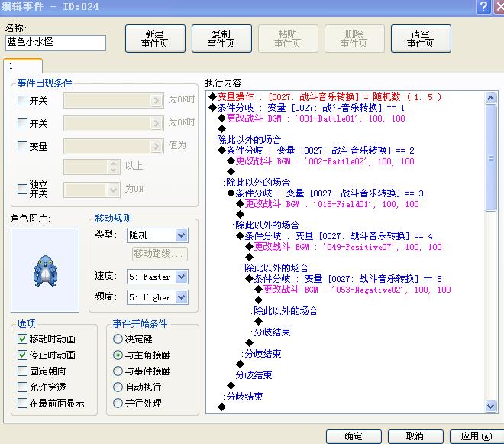This screenshot has height=444, width=504.
Task: Uncheck 停止时动画 option
Action: click(22, 355)
